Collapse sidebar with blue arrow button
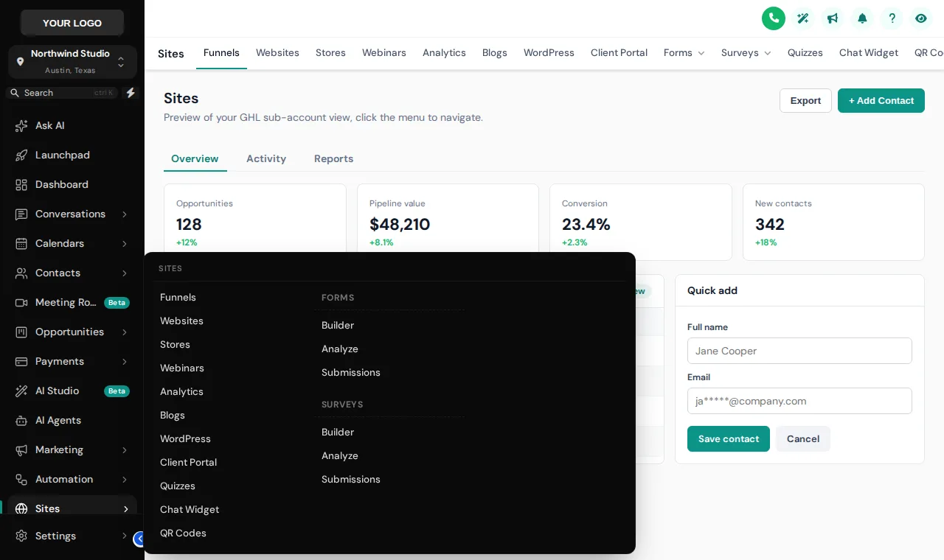The height and width of the screenshot is (560, 944). [139, 539]
